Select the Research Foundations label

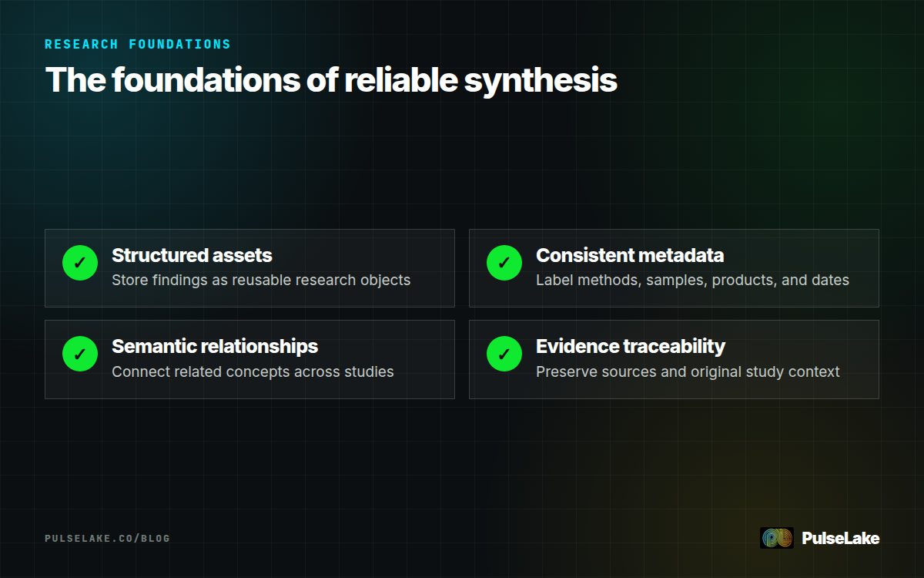pos(138,44)
